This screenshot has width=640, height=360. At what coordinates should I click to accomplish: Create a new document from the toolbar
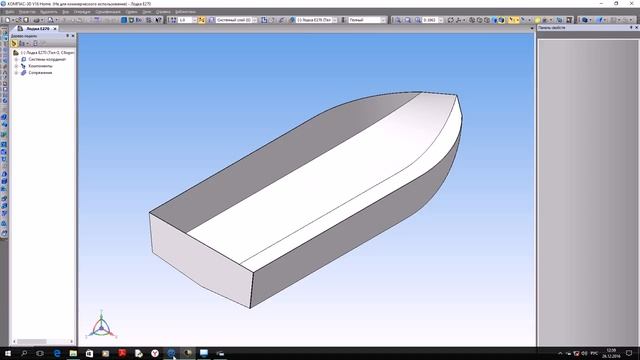click(7, 20)
